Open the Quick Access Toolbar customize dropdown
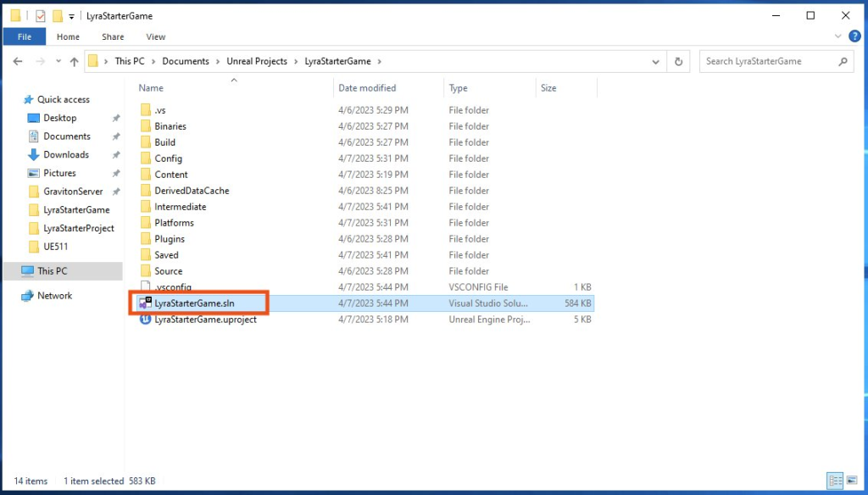The height and width of the screenshot is (495, 868). pyautogui.click(x=71, y=17)
